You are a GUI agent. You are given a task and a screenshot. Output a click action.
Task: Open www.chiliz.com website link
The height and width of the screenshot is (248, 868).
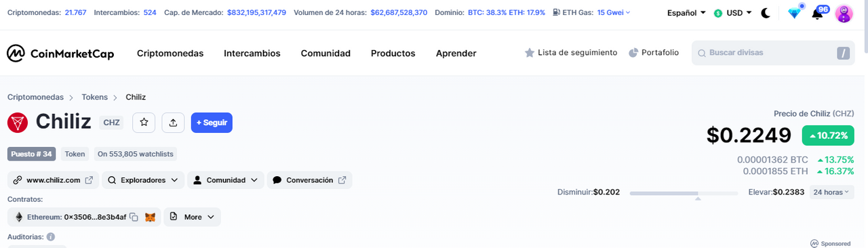click(x=54, y=180)
